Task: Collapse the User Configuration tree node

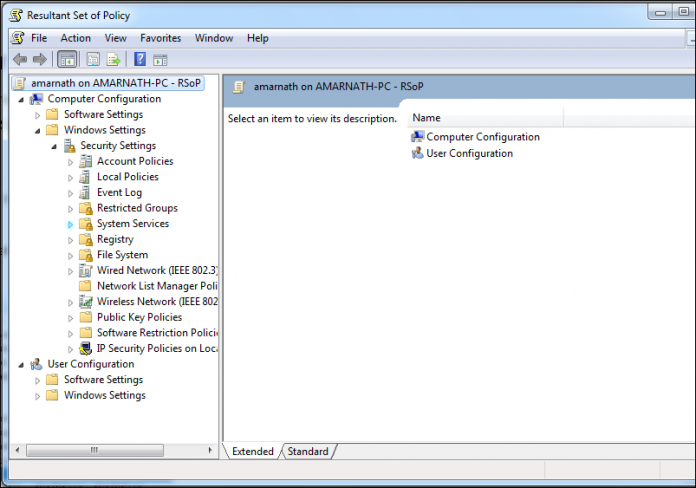Action: tap(21, 365)
